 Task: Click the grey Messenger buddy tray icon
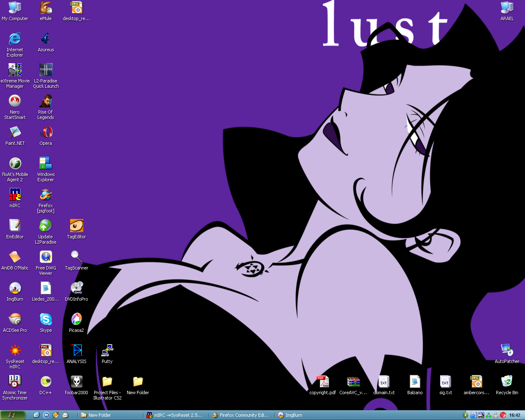point(495,415)
